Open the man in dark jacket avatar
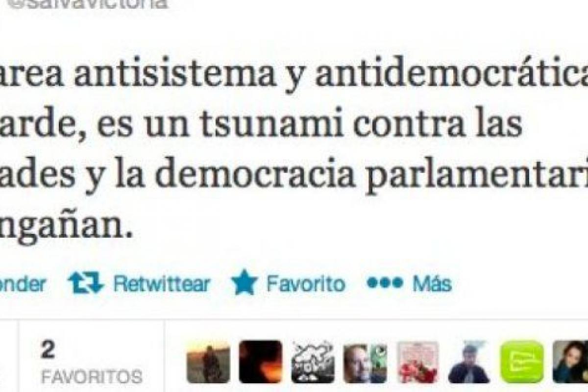Screen dimensions: 588x392 coord(469,362)
